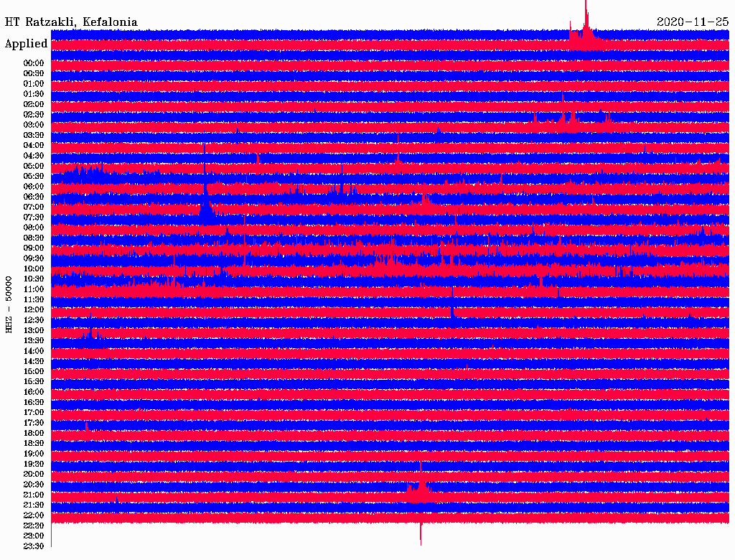This screenshot has width=735, height=560.
Task: Select the 08:30 time label
Action: pyautogui.click(x=34, y=238)
